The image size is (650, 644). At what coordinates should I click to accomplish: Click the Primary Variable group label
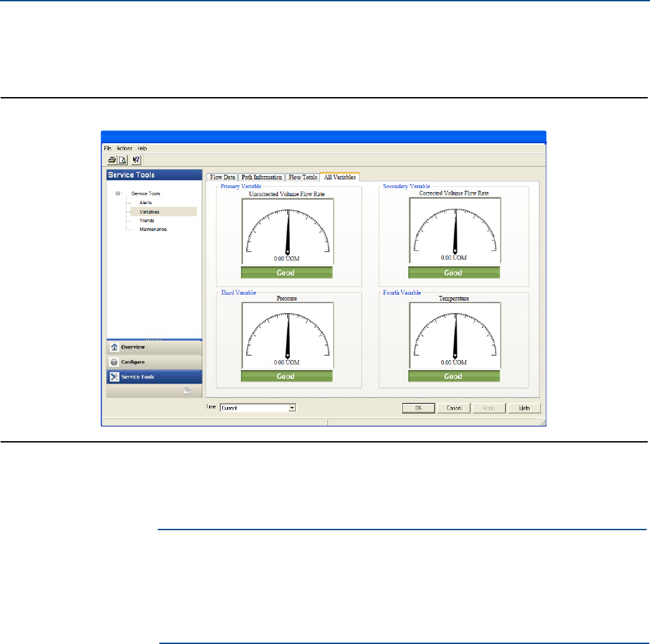click(241, 186)
